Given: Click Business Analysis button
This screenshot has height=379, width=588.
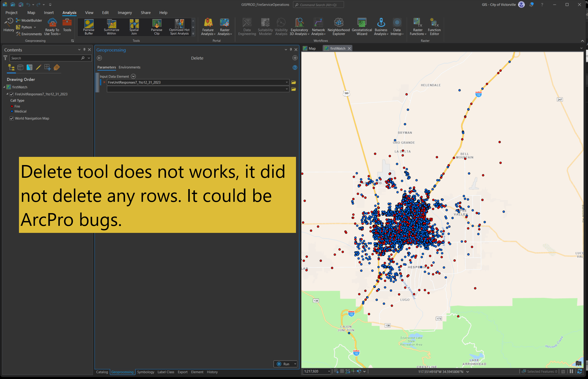Looking at the screenshot, I should point(381,27).
